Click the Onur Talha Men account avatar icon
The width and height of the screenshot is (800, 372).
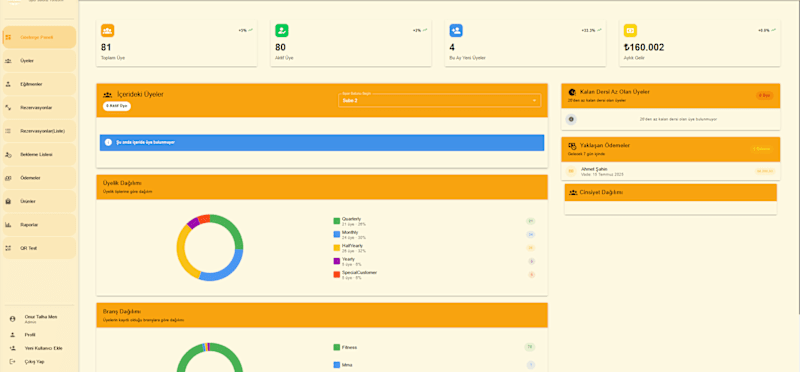[13, 318]
